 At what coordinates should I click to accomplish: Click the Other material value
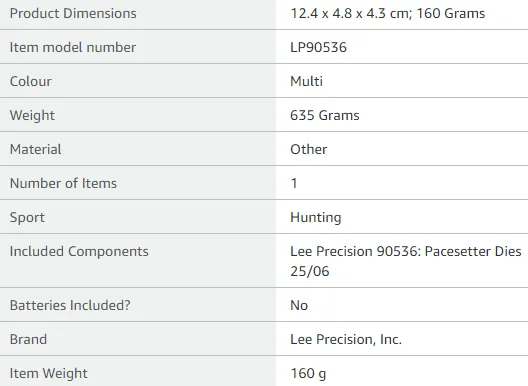tap(308, 149)
